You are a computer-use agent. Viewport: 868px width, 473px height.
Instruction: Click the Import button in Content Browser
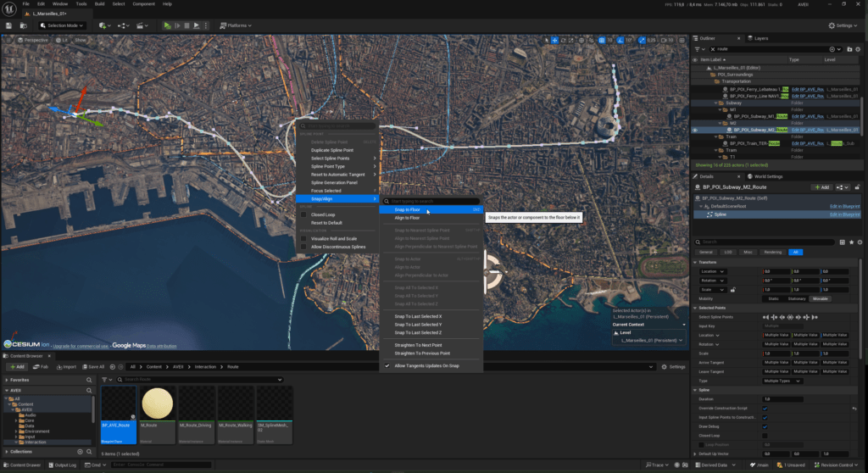pos(66,367)
